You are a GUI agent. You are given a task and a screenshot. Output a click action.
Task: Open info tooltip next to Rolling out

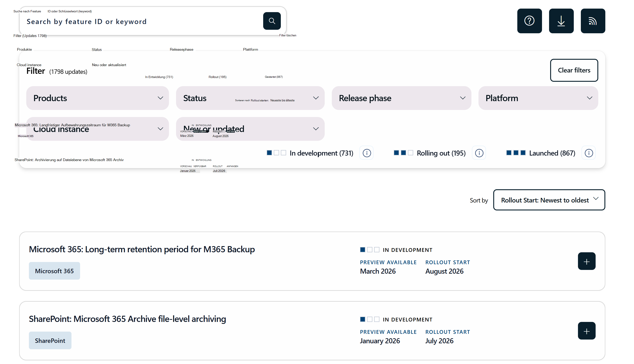tap(478, 153)
